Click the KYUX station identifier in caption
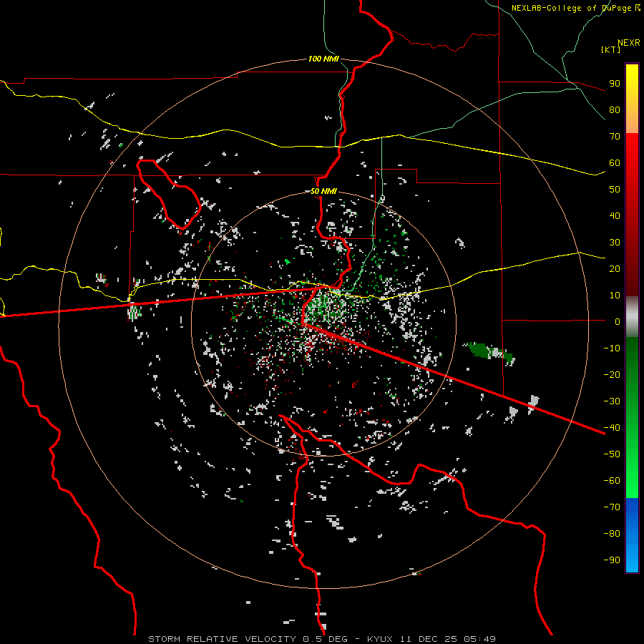 (380, 639)
